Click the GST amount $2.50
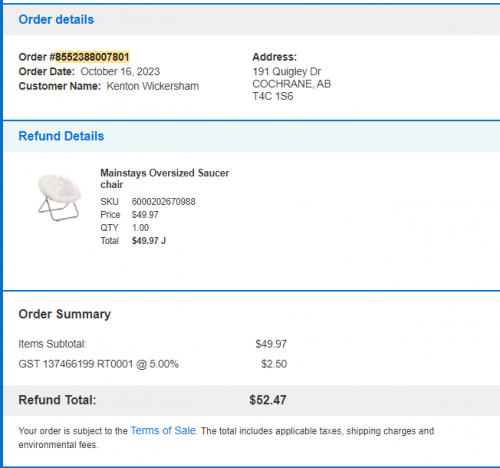Screen dimensions: 500x468 pyautogui.click(x=274, y=364)
